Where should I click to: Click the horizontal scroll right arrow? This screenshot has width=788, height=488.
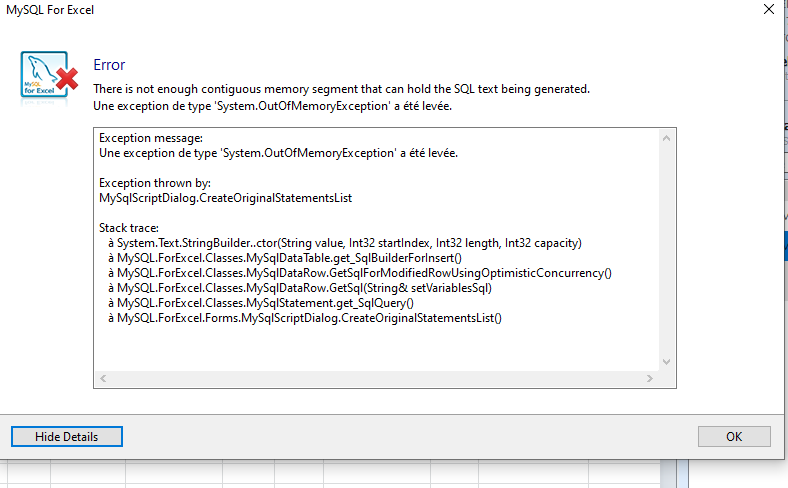(x=650, y=378)
